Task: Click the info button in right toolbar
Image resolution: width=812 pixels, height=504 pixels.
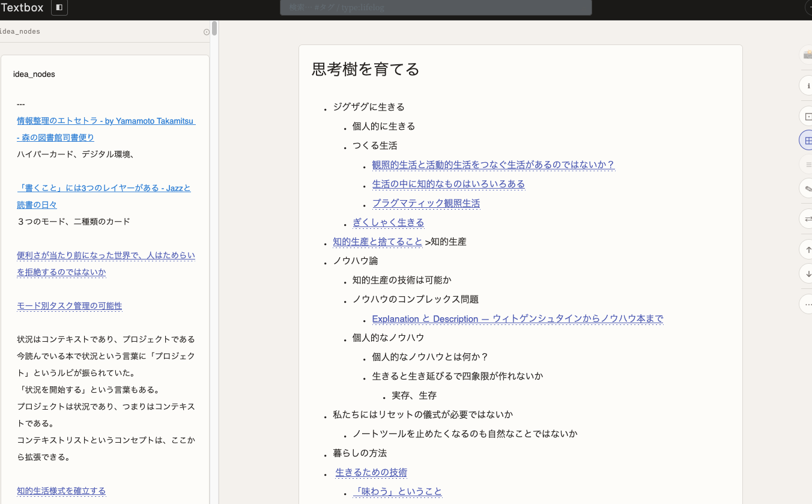Action: 806,85
